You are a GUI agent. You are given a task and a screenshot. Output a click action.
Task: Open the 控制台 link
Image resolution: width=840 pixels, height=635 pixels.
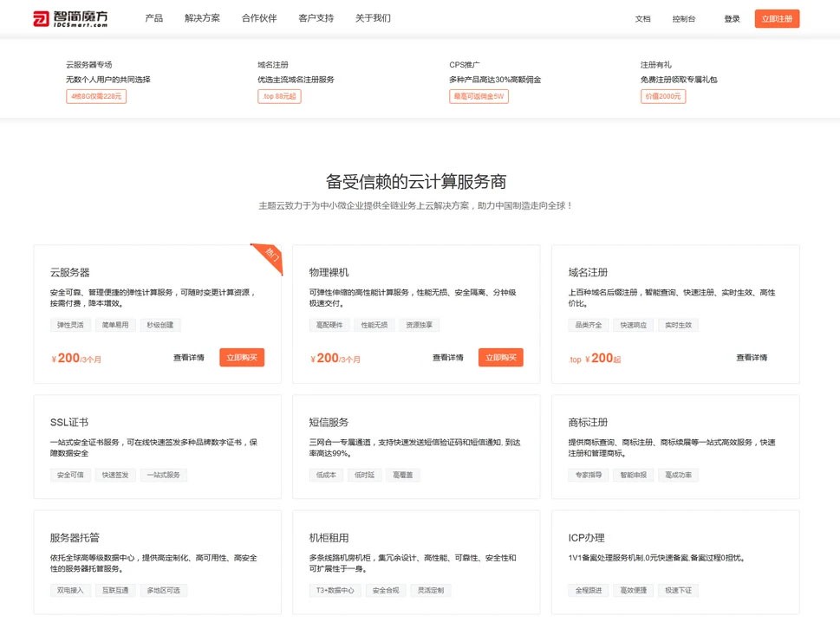pyautogui.click(x=684, y=19)
